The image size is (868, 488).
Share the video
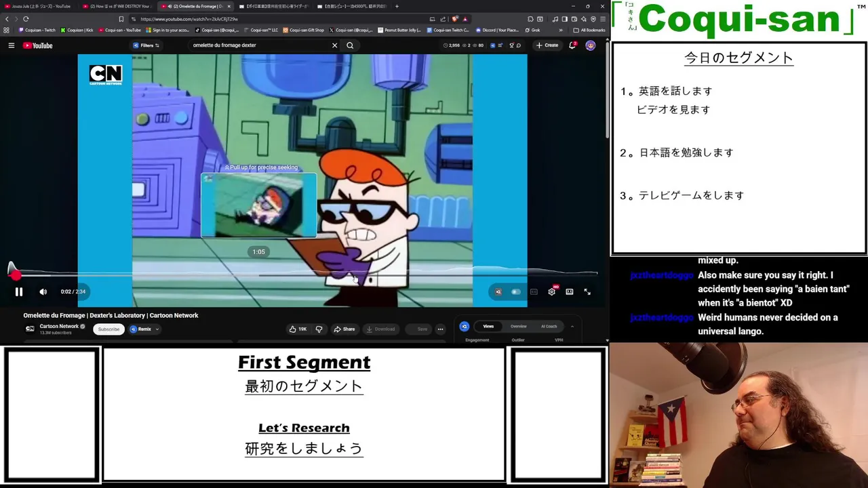pyautogui.click(x=344, y=329)
